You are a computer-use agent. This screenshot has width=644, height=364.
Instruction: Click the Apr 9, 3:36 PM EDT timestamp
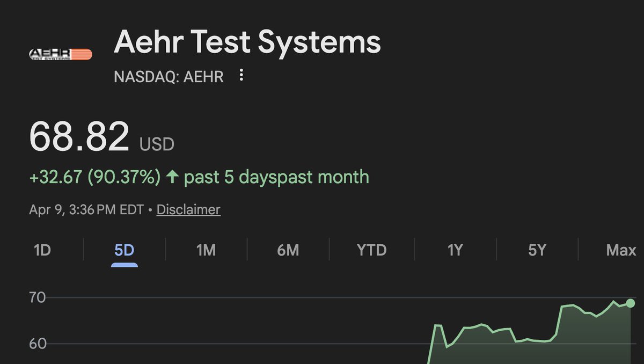click(86, 209)
